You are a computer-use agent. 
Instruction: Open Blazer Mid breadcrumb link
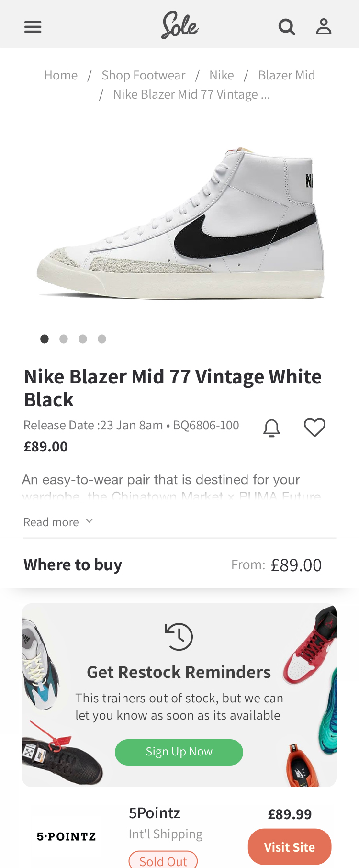pos(286,75)
